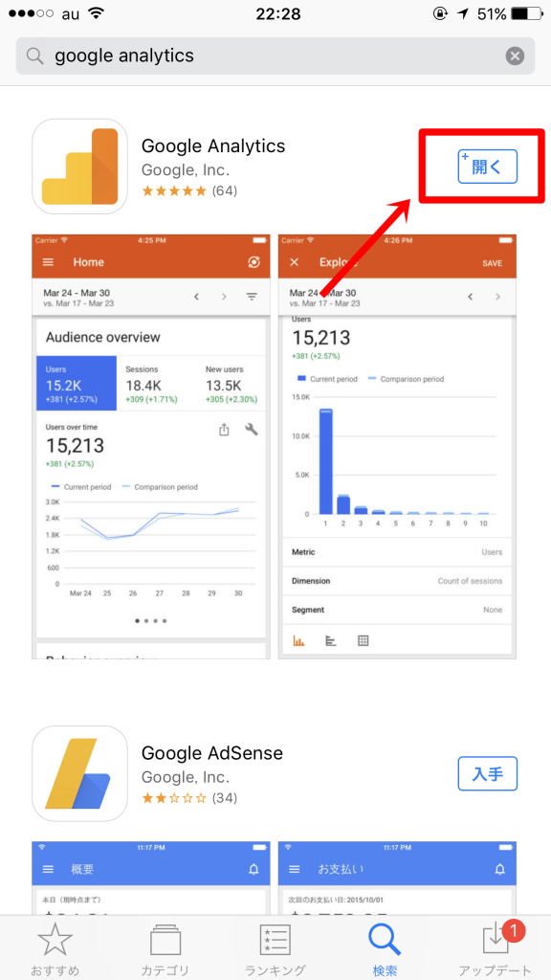The height and width of the screenshot is (980, 551).
Task: Select the Users 15.2K tile
Action: [x=77, y=383]
